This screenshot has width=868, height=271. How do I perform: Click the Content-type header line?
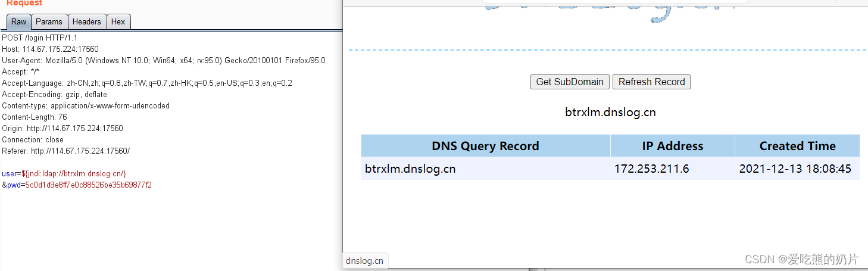tap(86, 106)
